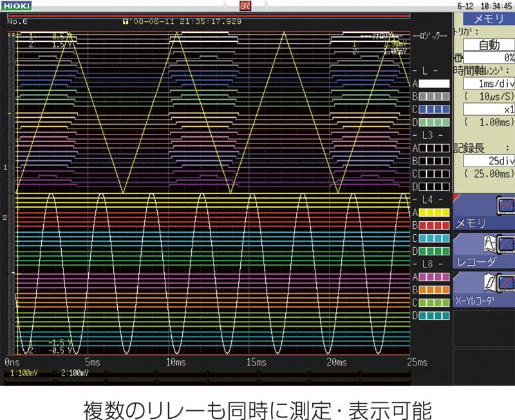Click the メモリ header tab at top

point(489,19)
